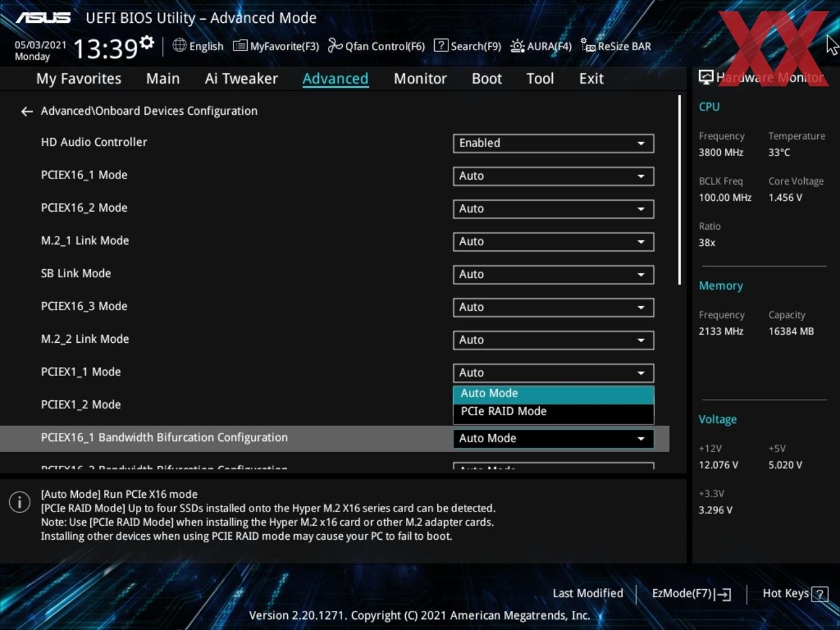The height and width of the screenshot is (630, 840).
Task: Click the 13:39 clock display
Action: click(x=105, y=48)
